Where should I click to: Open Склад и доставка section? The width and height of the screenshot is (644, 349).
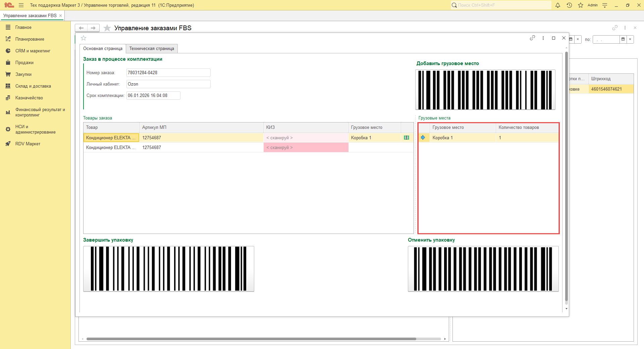33,86
